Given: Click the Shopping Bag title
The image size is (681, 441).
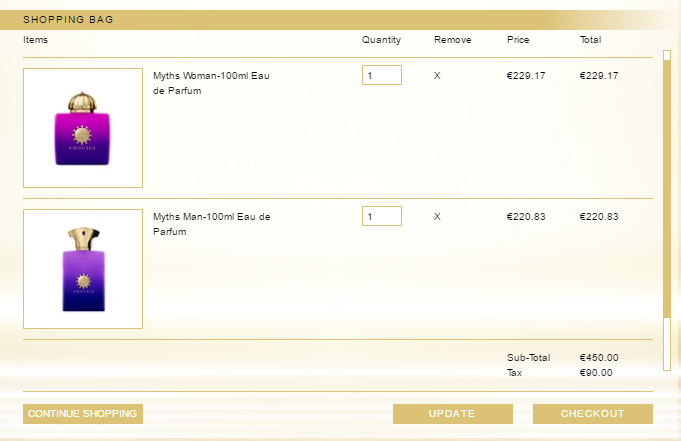Looking at the screenshot, I should tap(68, 20).
